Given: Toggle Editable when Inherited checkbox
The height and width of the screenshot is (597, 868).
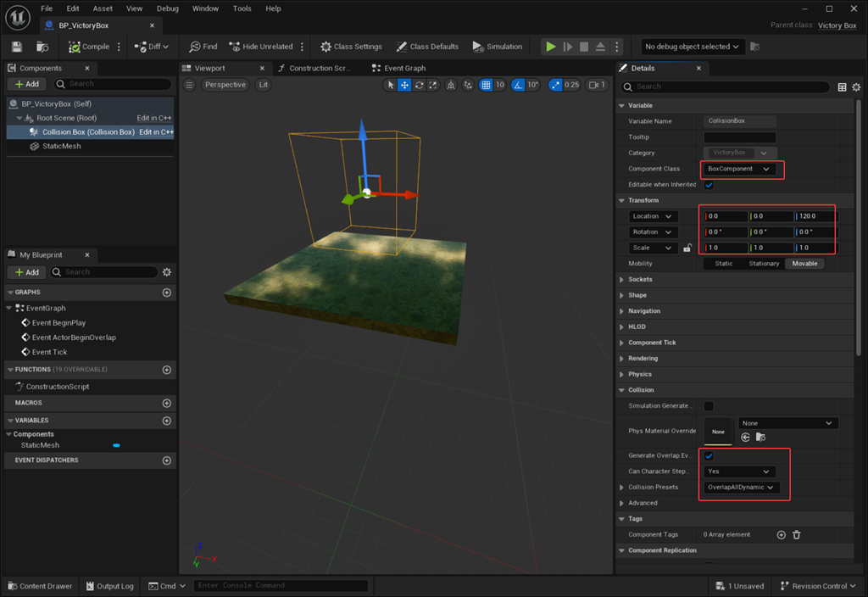Looking at the screenshot, I should coord(709,185).
